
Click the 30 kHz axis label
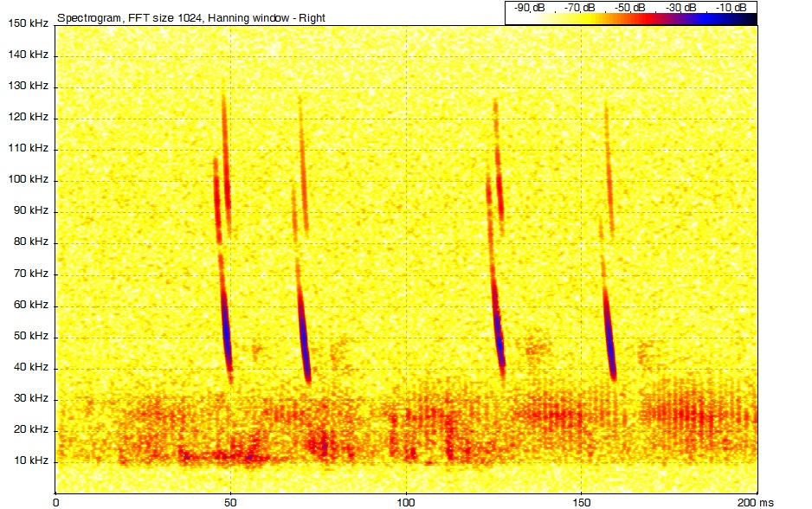pos(30,397)
